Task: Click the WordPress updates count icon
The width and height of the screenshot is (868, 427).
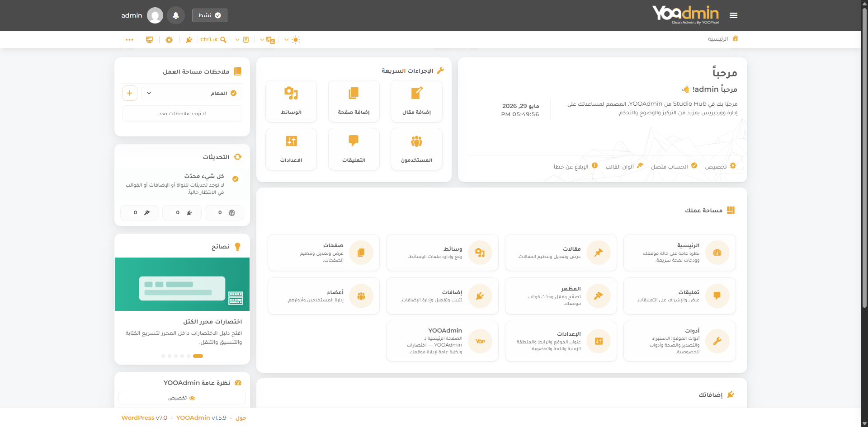Action: pos(232,213)
